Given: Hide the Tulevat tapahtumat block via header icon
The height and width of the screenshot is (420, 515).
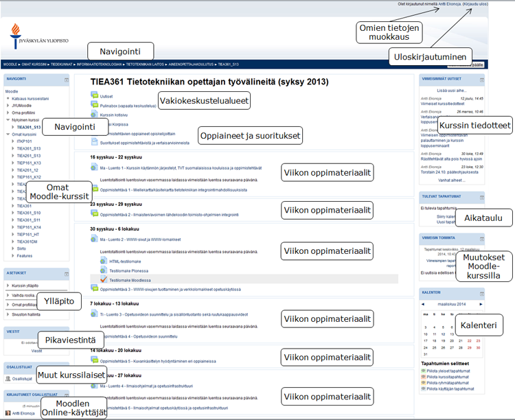Looking at the screenshot, I should [x=482, y=198].
